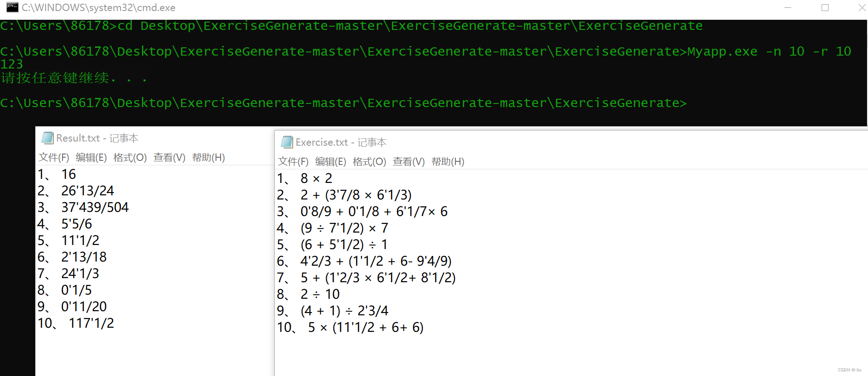This screenshot has width=868, height=376.
Task: Click exercise (6 + 5'1/2) ÷ 1
Action: pyautogui.click(x=344, y=245)
